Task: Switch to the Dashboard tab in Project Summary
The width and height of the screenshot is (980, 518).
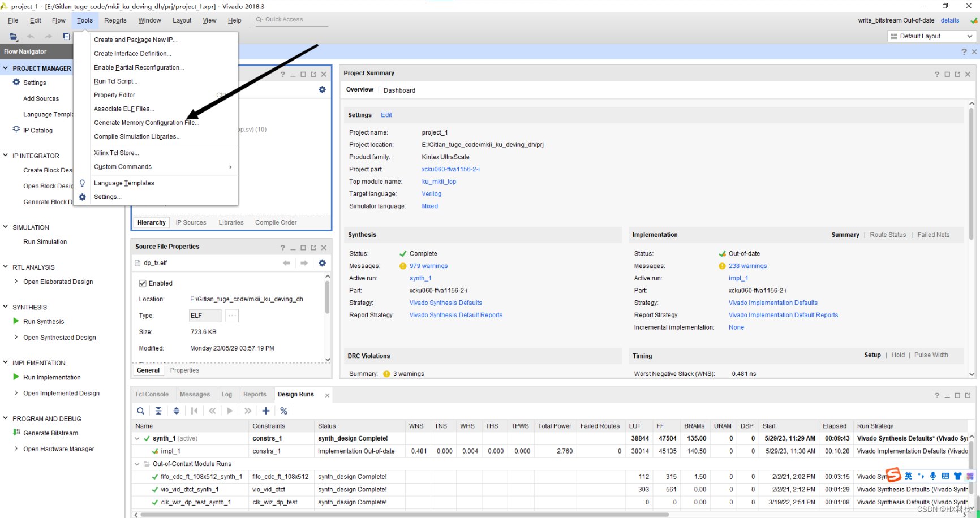Action: (399, 90)
